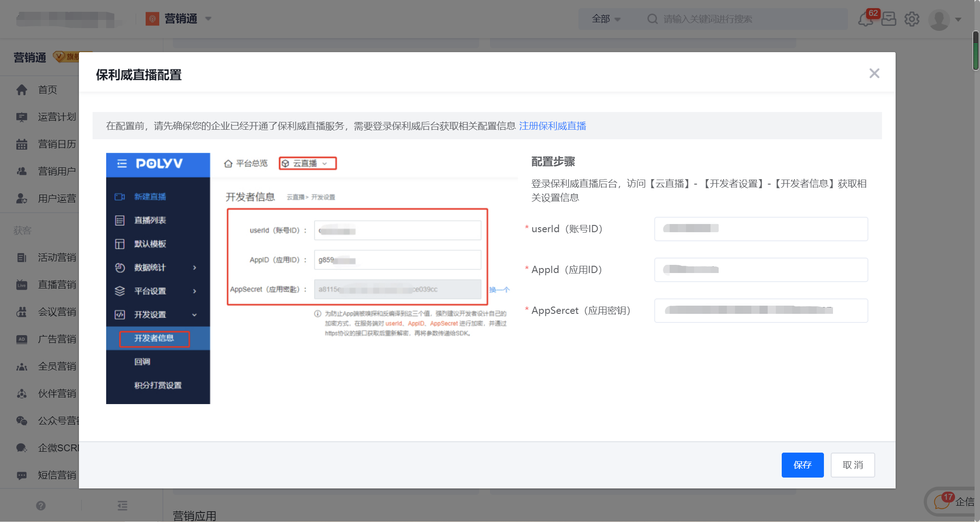Click the 公众号营销 WeChat icon
980x522 pixels.
[22, 421]
